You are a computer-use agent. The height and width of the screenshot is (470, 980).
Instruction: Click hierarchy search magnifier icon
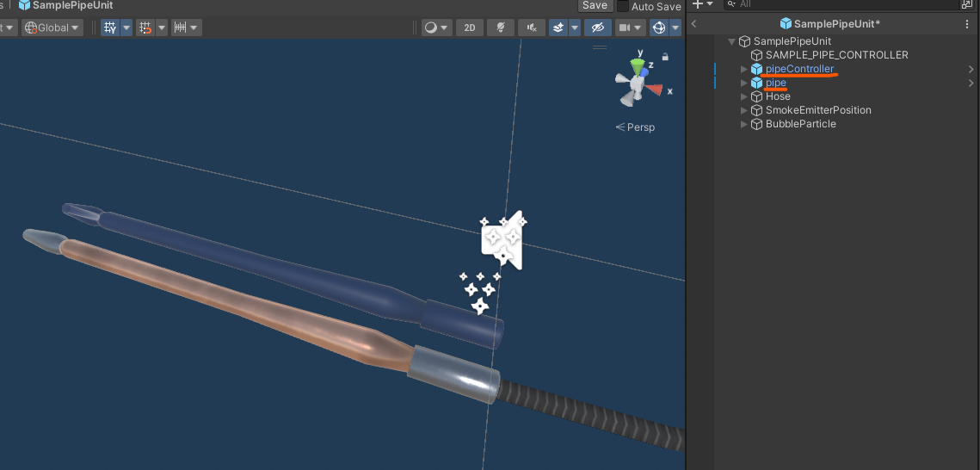pyautogui.click(x=731, y=3)
